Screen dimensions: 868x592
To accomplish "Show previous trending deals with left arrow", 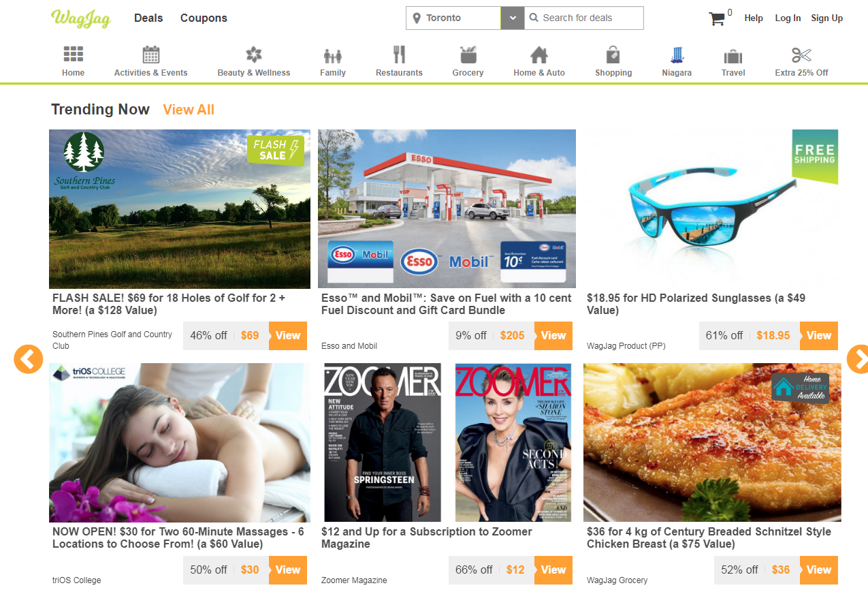I will point(28,359).
